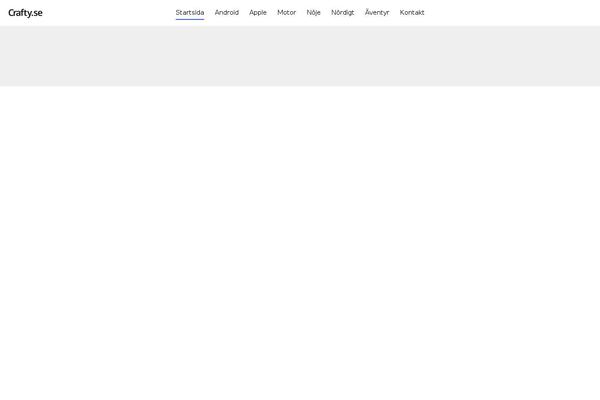This screenshot has height=400, width=600.
Task: Open the Kontakt page
Action: 412,13
